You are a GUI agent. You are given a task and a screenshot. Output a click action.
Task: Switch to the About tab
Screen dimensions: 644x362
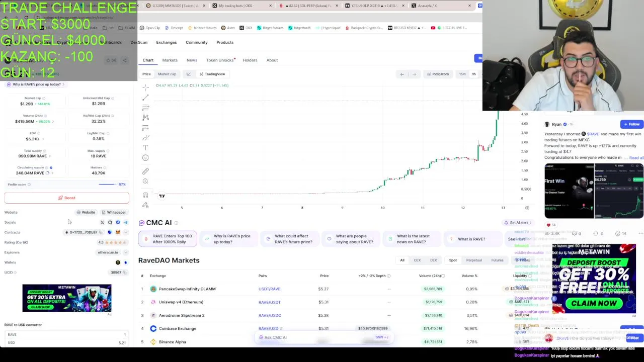pyautogui.click(x=272, y=60)
